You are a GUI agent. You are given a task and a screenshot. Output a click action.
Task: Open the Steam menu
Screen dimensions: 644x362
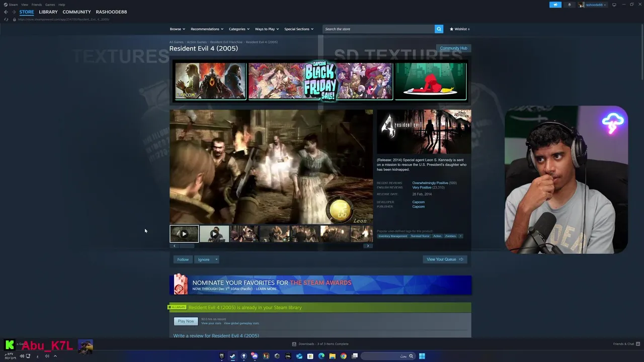[11, 5]
